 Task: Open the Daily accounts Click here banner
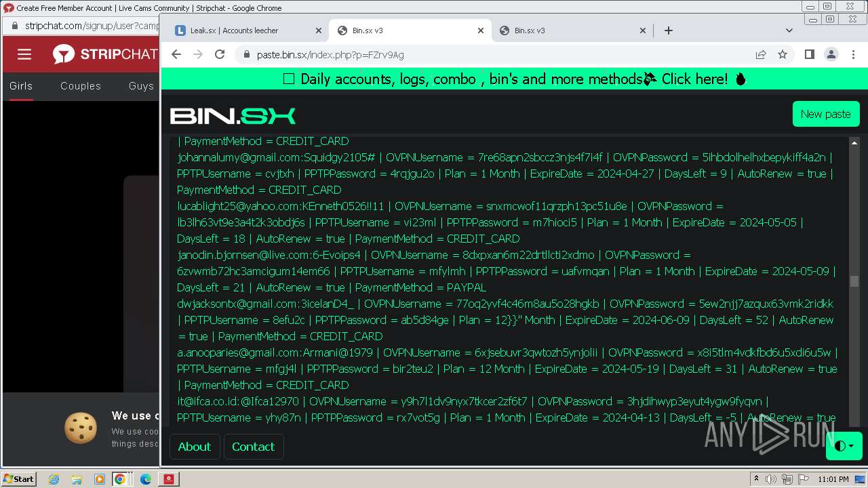(x=514, y=79)
